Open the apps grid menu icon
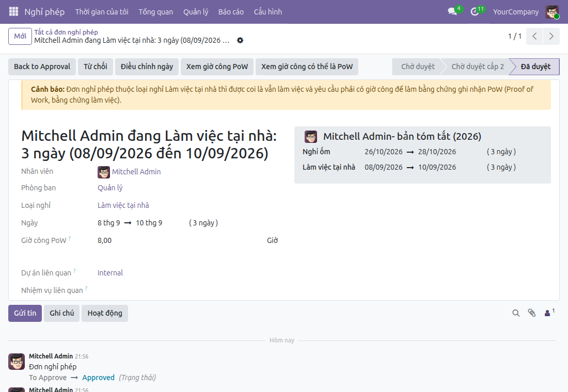 coord(13,11)
